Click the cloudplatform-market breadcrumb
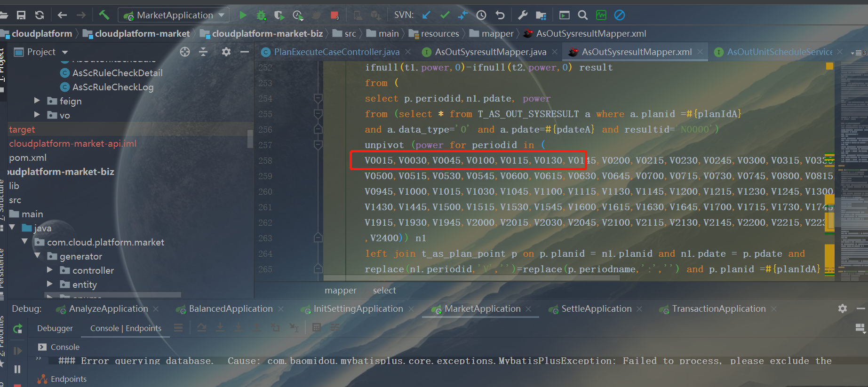This screenshot has width=868, height=387. 136,33
